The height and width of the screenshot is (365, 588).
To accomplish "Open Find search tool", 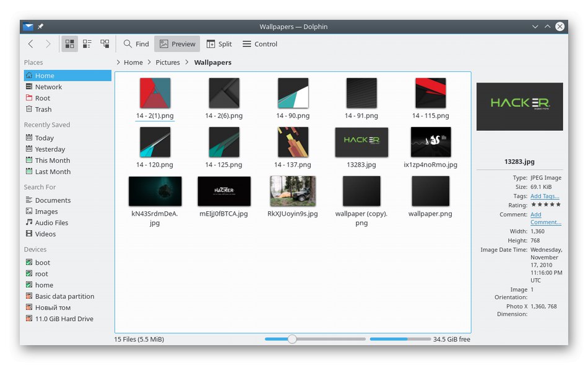I will pyautogui.click(x=137, y=44).
